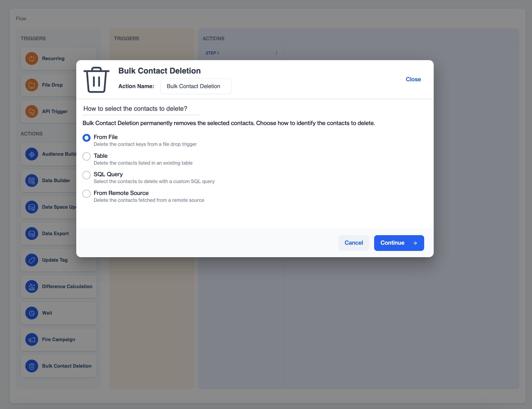
Task: Choose the Table radio option
Action: click(86, 156)
